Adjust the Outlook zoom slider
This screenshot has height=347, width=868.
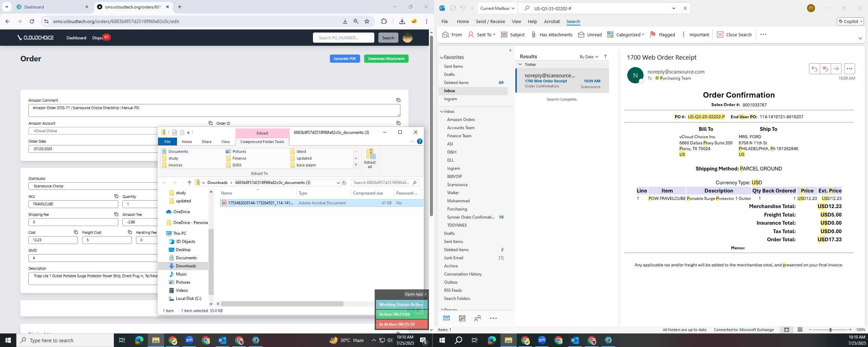pyautogui.click(x=830, y=330)
